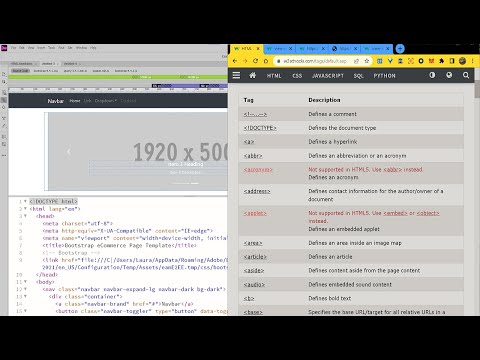Open the Customize Toolbar ellipsis icon

[x=4, y=155]
